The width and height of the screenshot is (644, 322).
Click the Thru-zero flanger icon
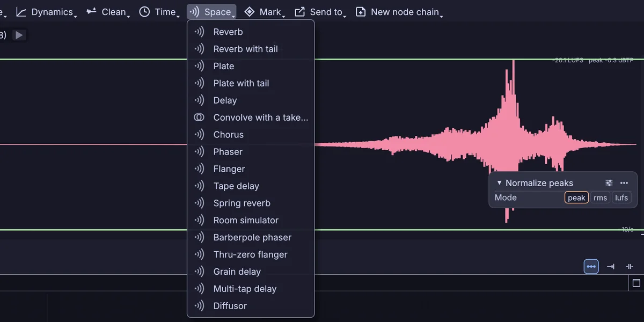[199, 254]
